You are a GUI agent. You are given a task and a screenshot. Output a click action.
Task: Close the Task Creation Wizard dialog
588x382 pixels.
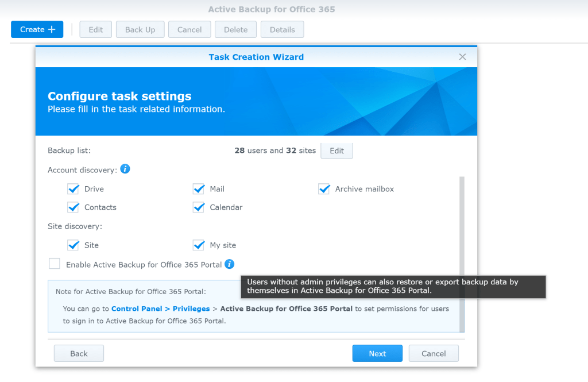(462, 57)
